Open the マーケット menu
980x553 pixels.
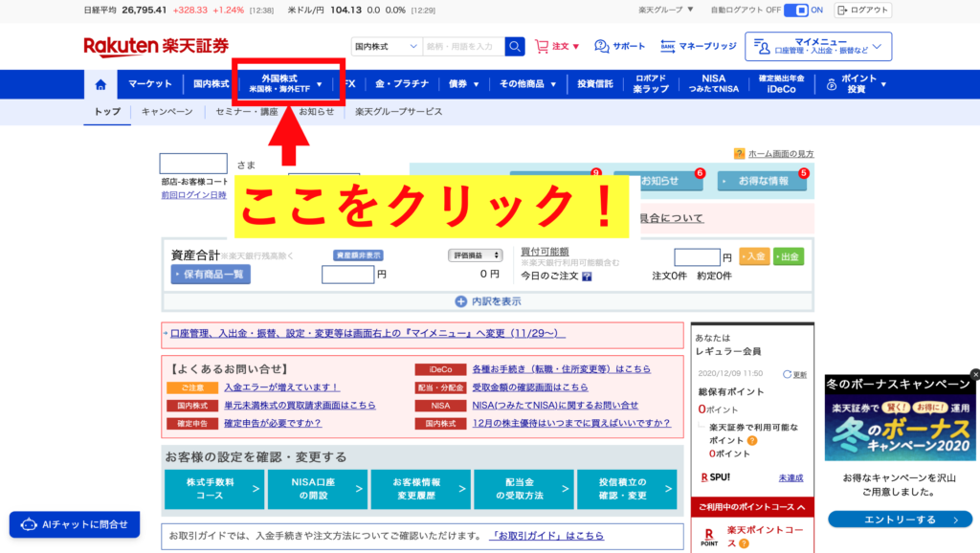(149, 84)
